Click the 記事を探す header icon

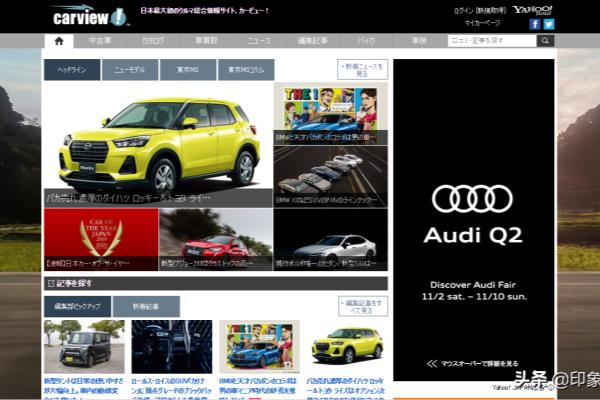51,284
